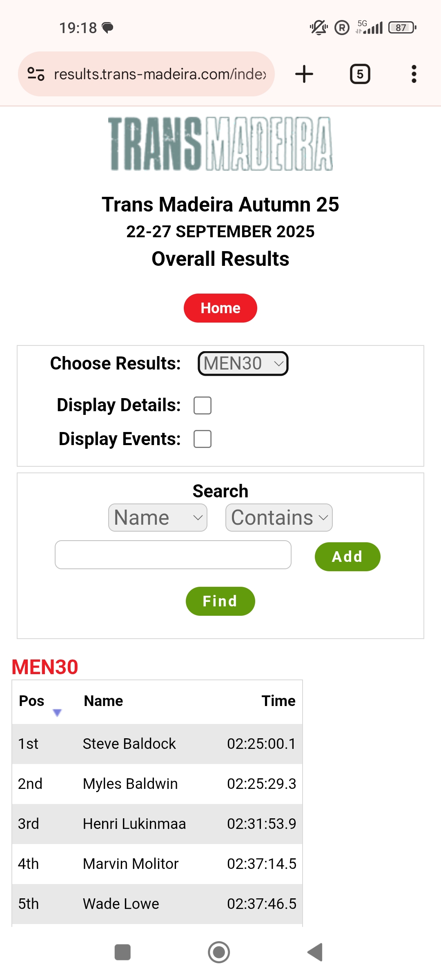Focus the search text input field

point(173,555)
